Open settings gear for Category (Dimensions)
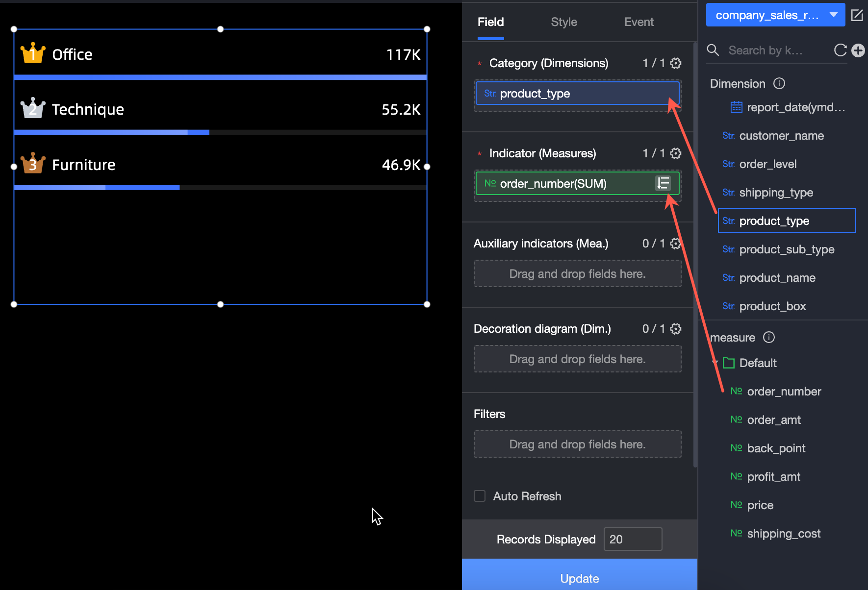The width and height of the screenshot is (868, 590). pyautogui.click(x=676, y=63)
